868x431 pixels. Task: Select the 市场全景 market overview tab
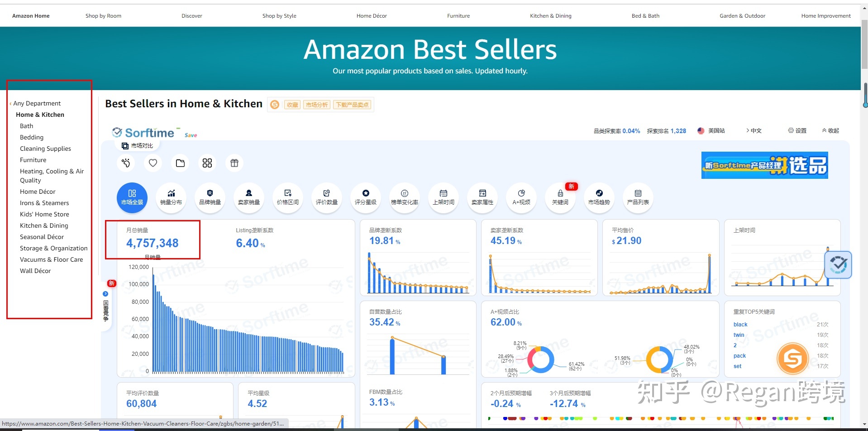pos(132,197)
